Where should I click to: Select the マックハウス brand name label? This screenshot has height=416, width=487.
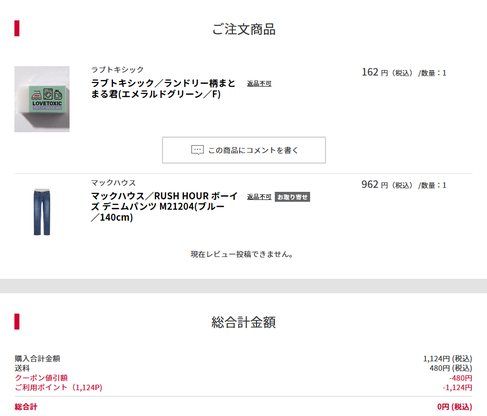[x=113, y=183]
